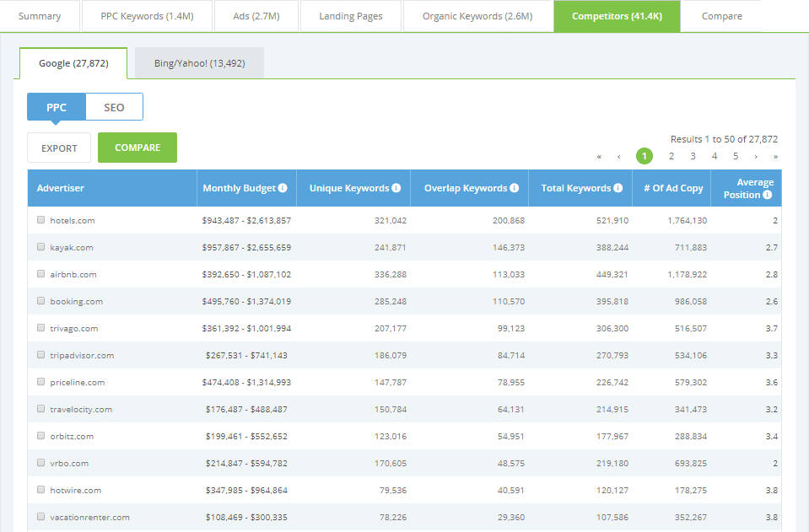Select the airbnb.com row checkbox

(x=41, y=274)
